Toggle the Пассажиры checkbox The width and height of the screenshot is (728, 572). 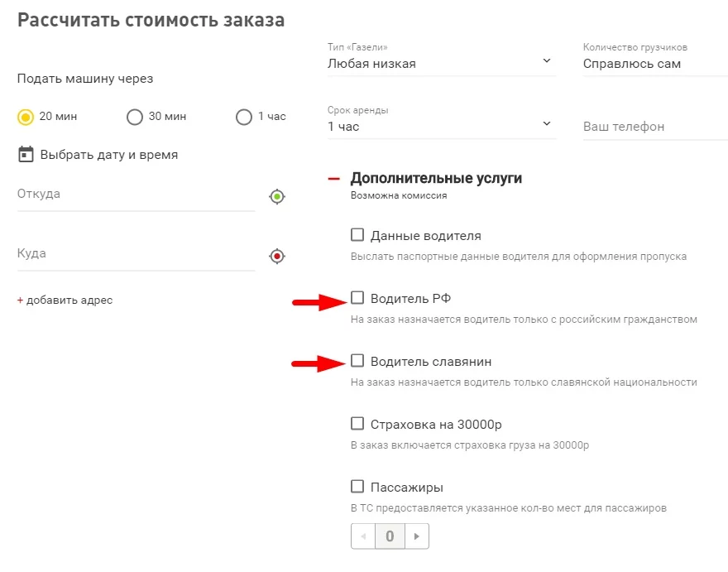[x=357, y=487]
